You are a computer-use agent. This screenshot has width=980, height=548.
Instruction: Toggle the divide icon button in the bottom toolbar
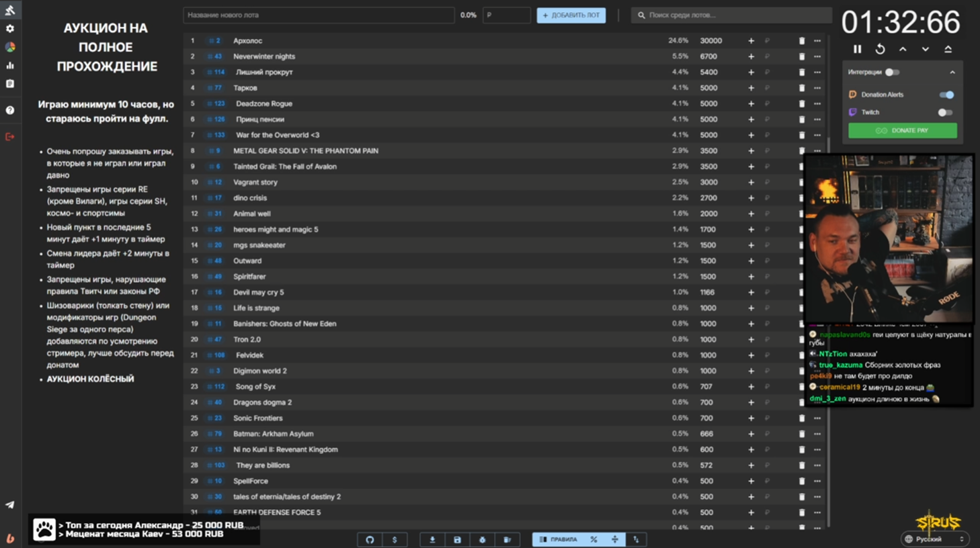pos(615,539)
